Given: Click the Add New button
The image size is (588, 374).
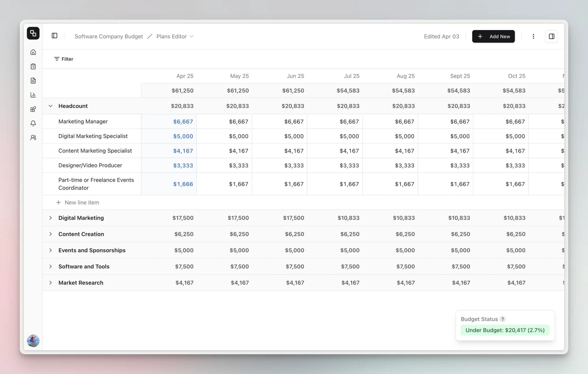Looking at the screenshot, I should (493, 36).
